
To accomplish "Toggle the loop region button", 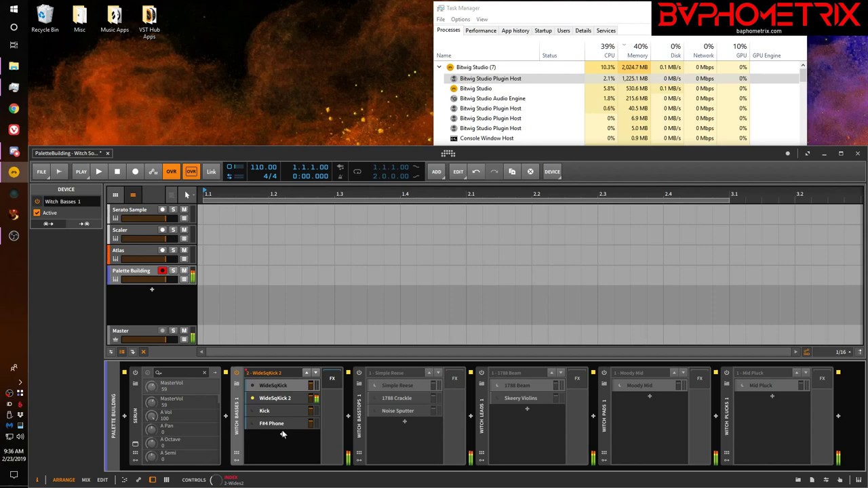I will click(x=357, y=171).
